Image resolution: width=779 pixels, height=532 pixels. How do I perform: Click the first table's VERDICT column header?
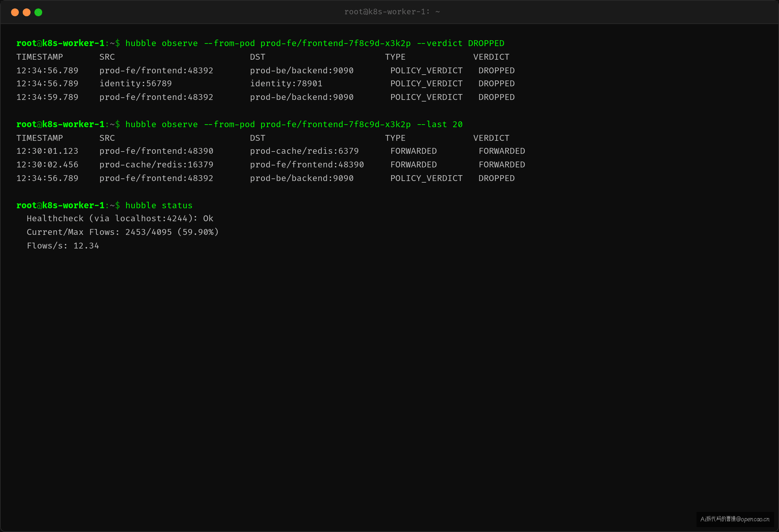tap(491, 57)
